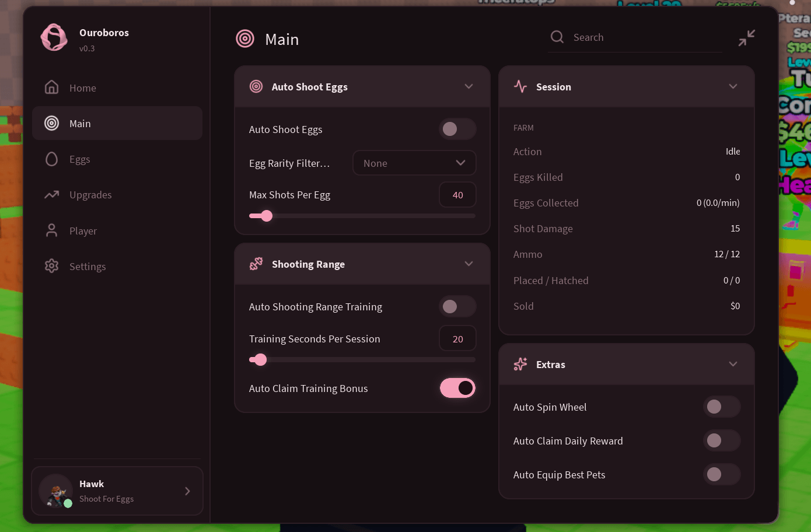Turn on Auto Spin Wheel
This screenshot has height=532, width=811.
point(722,407)
